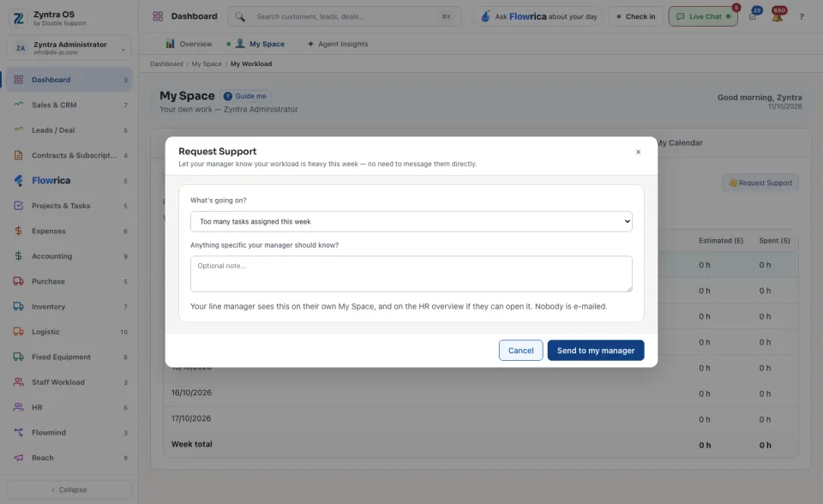This screenshot has width=823, height=504.
Task: Expand the Zyntra Administrator account switcher
Action: tap(69, 48)
